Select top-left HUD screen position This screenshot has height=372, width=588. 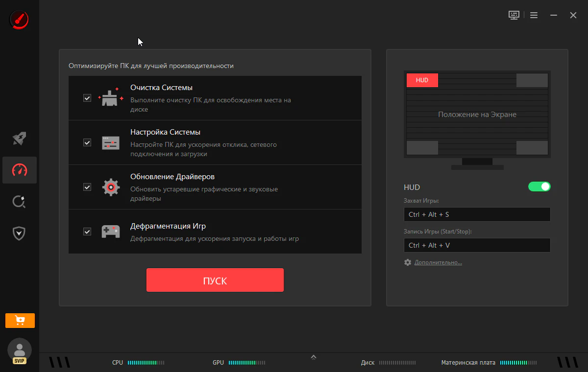422,80
